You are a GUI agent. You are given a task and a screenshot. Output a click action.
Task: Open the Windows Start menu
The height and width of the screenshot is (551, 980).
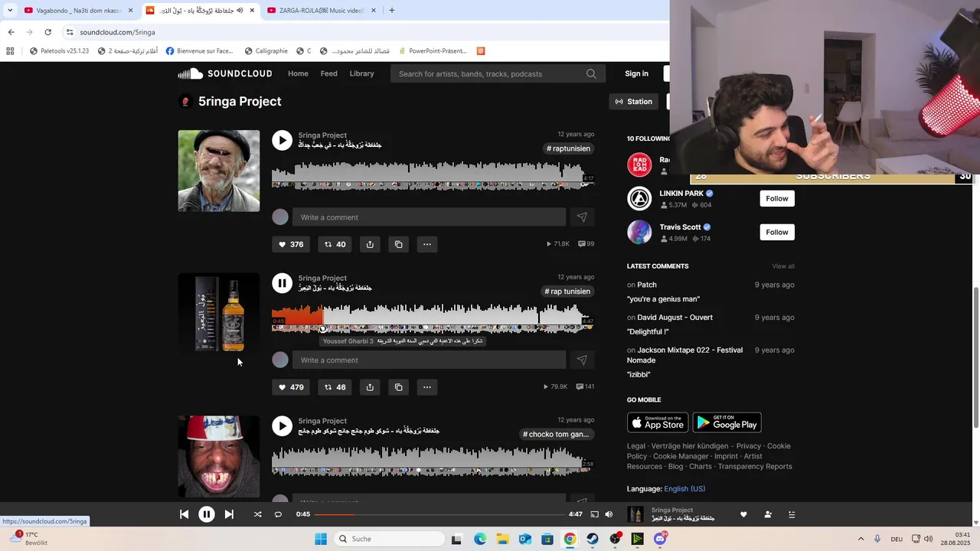click(x=321, y=539)
